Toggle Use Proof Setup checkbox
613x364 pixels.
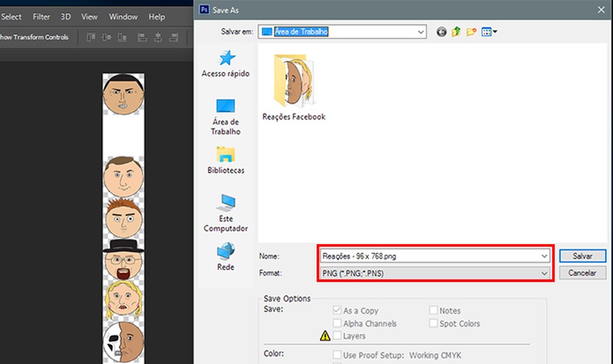coord(337,355)
